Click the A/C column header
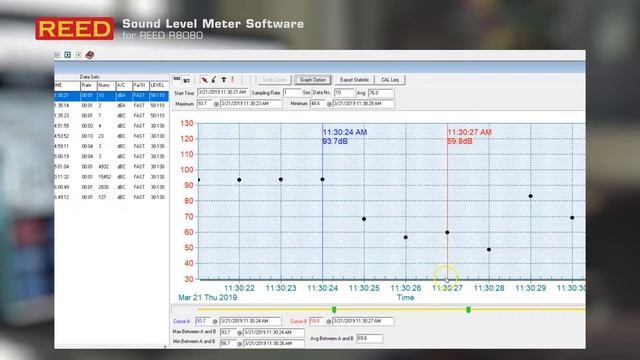This screenshot has width=640, height=360. coord(124,85)
